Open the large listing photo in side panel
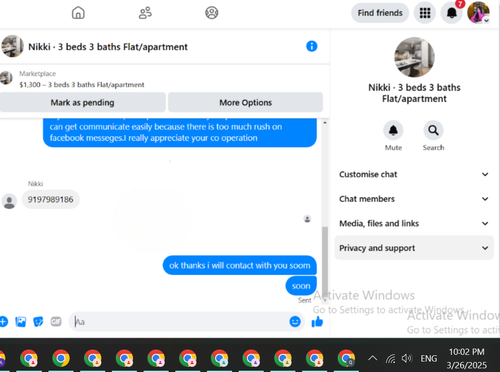500x372 pixels. pos(414,57)
